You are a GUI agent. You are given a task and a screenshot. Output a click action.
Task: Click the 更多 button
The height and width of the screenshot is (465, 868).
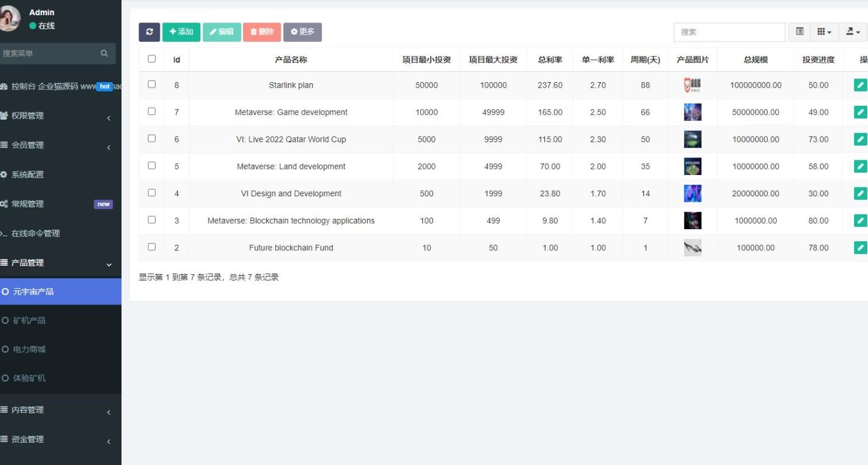click(x=302, y=32)
